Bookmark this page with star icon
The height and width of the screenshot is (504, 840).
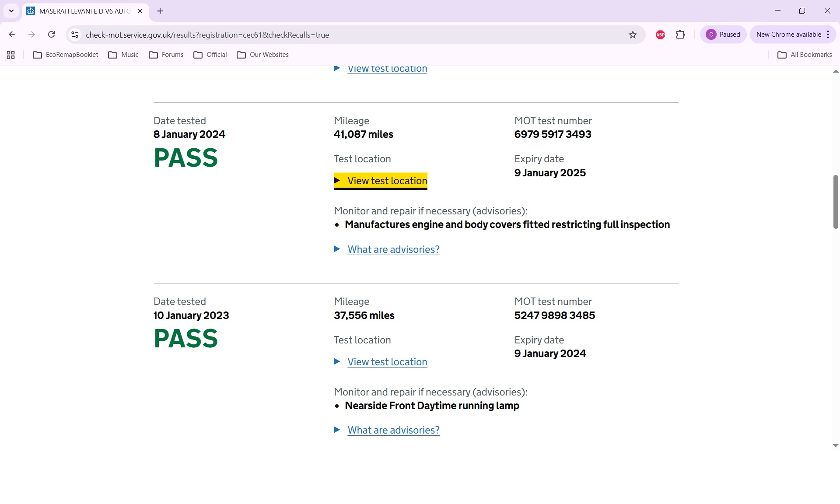pyautogui.click(x=633, y=35)
